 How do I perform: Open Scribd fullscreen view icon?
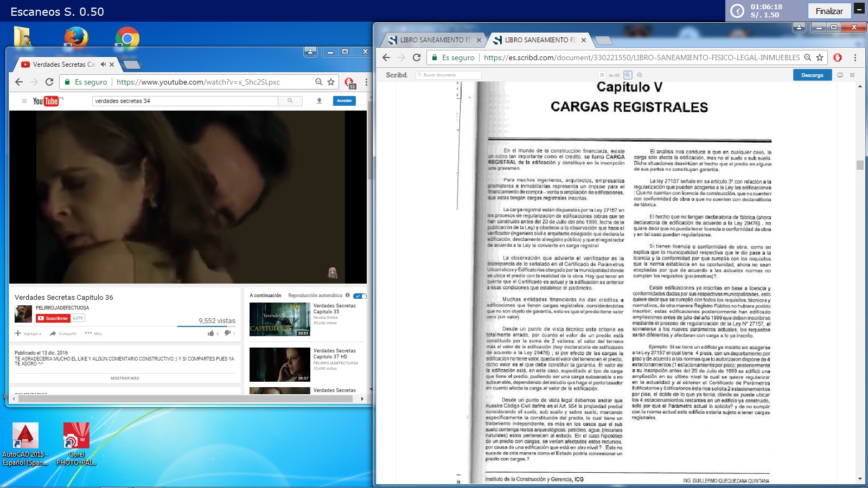[852, 75]
